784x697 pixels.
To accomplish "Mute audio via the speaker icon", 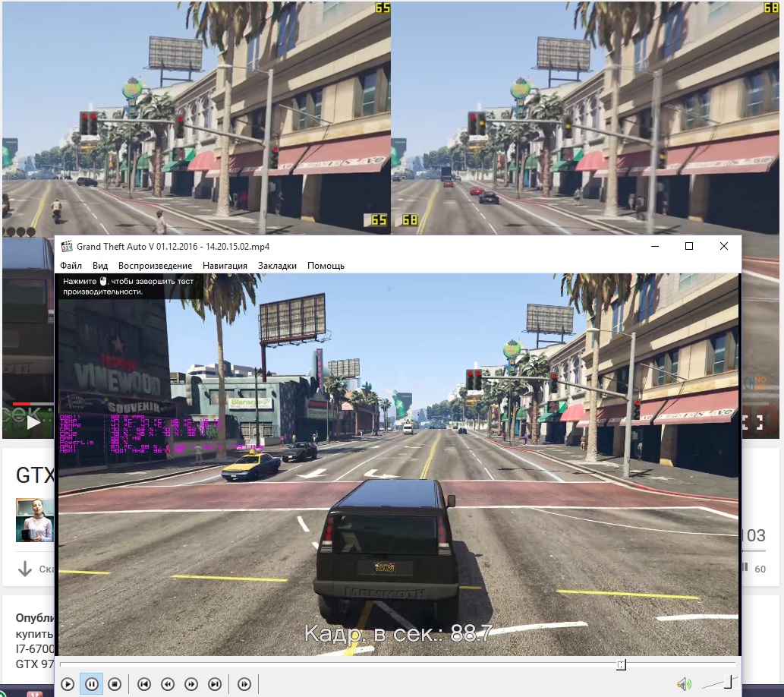I will click(x=684, y=683).
